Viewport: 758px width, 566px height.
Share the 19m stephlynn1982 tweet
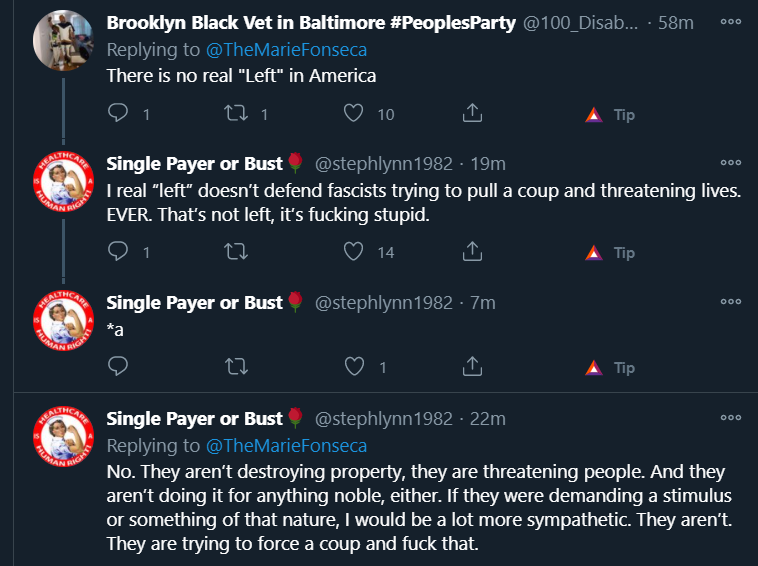tap(472, 251)
